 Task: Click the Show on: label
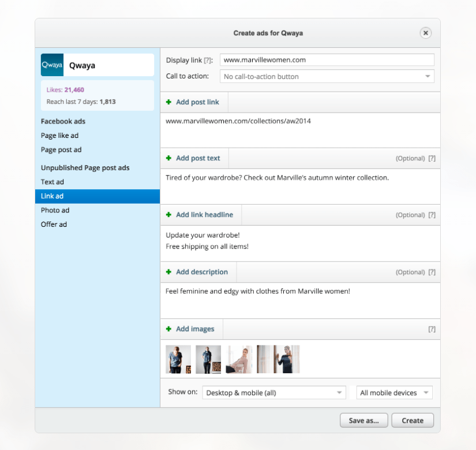point(183,392)
